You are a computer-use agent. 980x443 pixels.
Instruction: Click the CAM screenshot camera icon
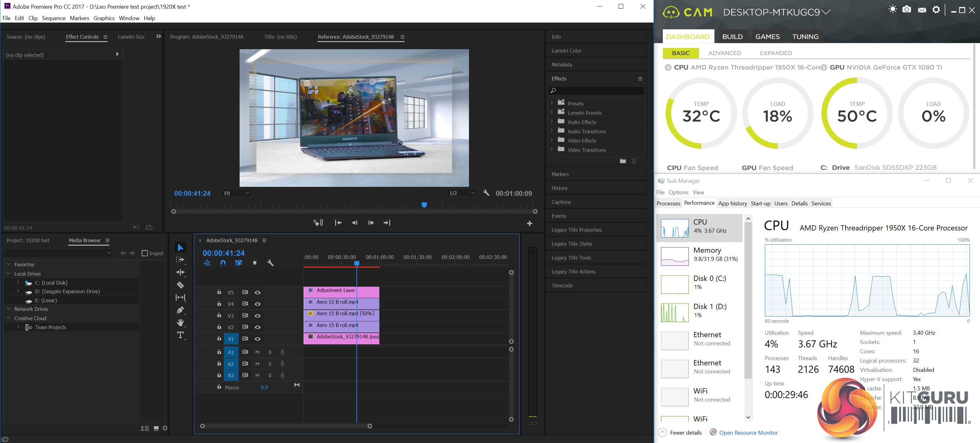click(906, 10)
